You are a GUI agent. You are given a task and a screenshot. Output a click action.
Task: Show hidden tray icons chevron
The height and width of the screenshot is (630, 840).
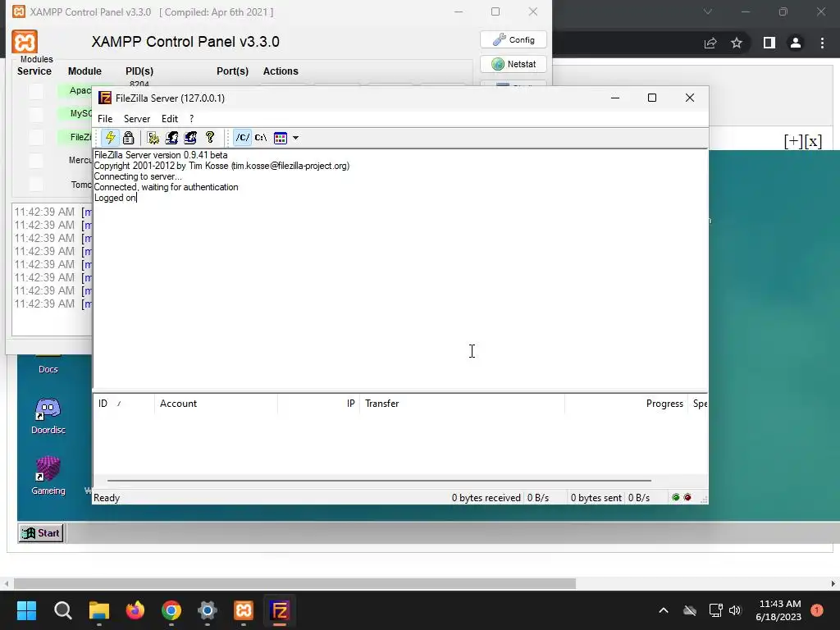click(663, 610)
